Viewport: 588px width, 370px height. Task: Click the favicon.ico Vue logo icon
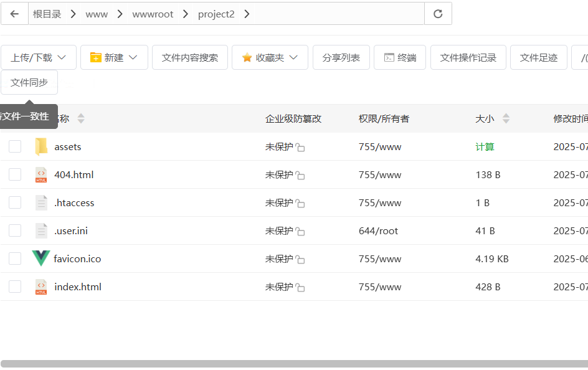41,259
